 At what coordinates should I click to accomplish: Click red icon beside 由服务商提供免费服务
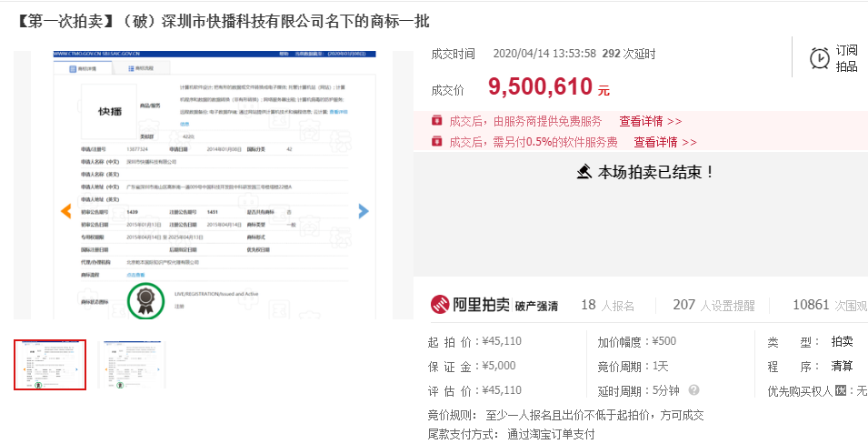(x=436, y=121)
